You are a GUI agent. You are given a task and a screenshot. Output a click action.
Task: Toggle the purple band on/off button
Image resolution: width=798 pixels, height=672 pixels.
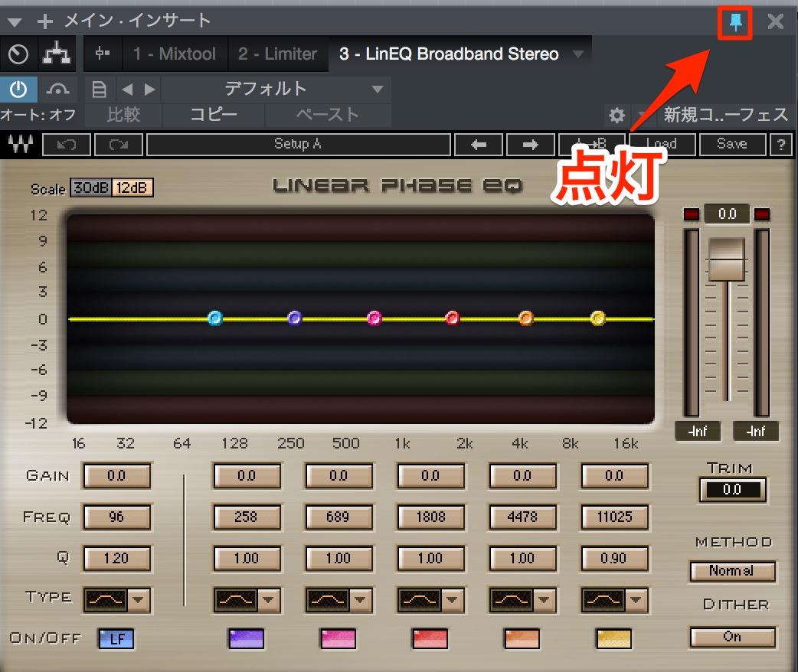click(x=247, y=639)
